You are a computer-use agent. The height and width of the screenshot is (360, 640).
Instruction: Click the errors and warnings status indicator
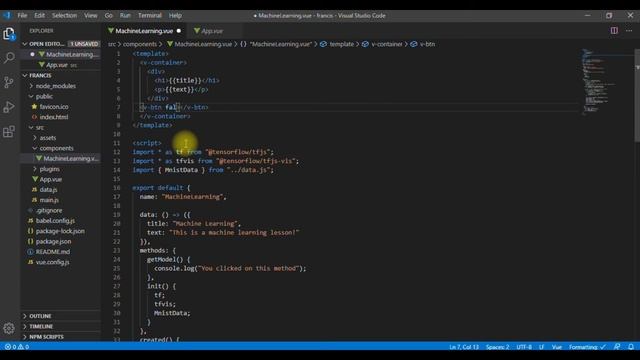tap(17, 347)
